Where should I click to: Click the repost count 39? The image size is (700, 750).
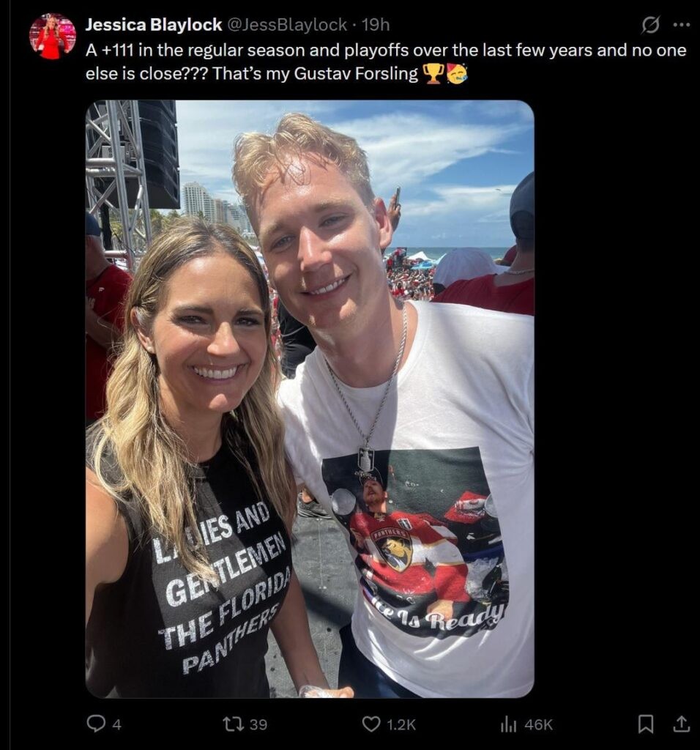(258, 724)
